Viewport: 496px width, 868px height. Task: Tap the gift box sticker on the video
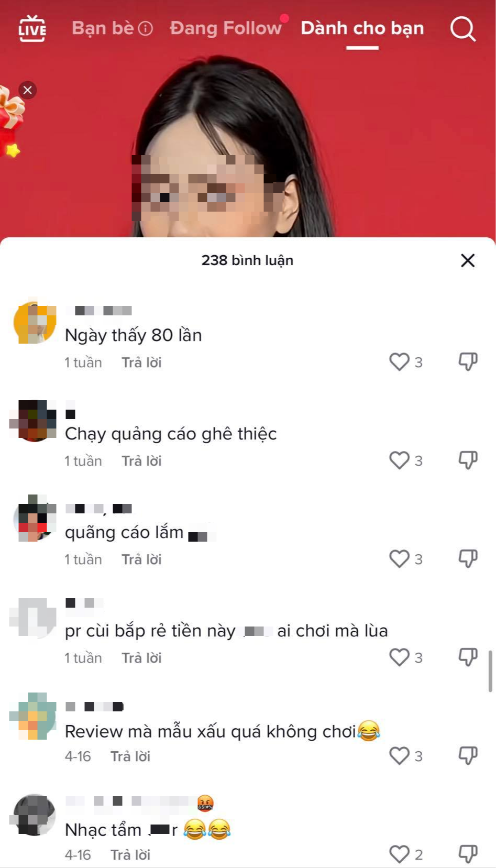10,122
